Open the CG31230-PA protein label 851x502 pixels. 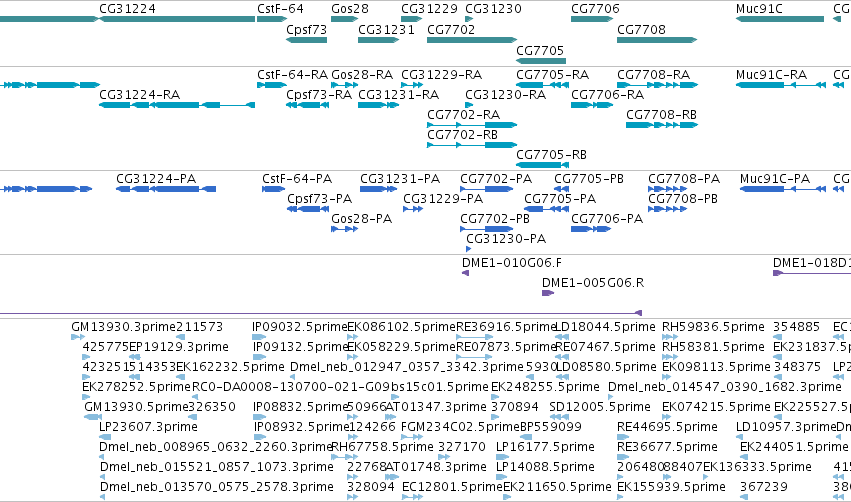point(506,239)
